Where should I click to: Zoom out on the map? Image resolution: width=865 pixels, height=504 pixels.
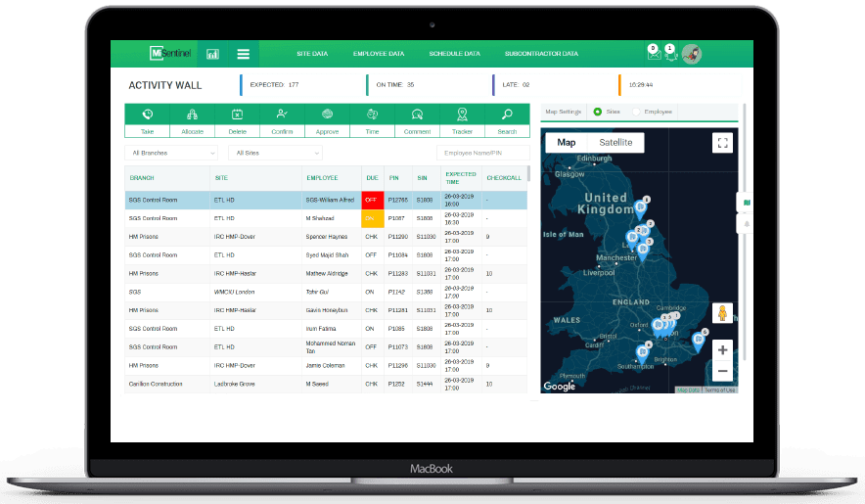click(723, 371)
